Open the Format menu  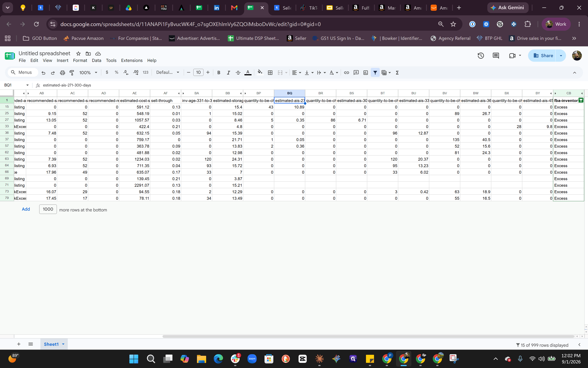80,60
